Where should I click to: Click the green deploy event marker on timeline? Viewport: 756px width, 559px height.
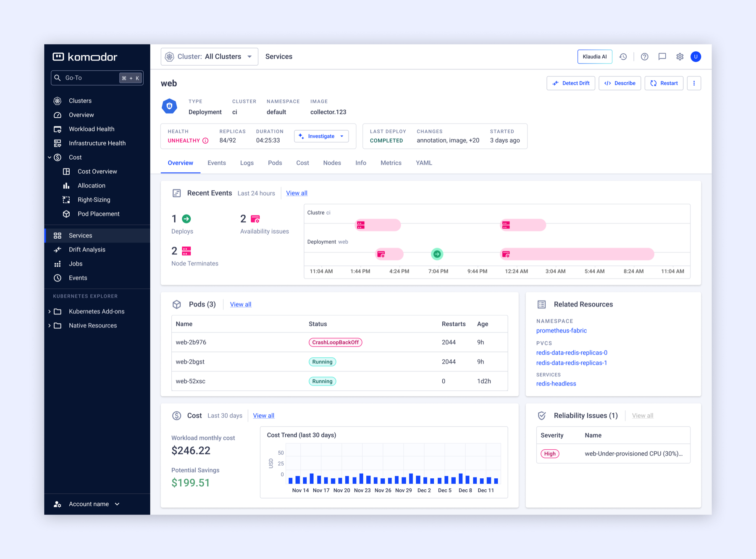click(x=437, y=254)
